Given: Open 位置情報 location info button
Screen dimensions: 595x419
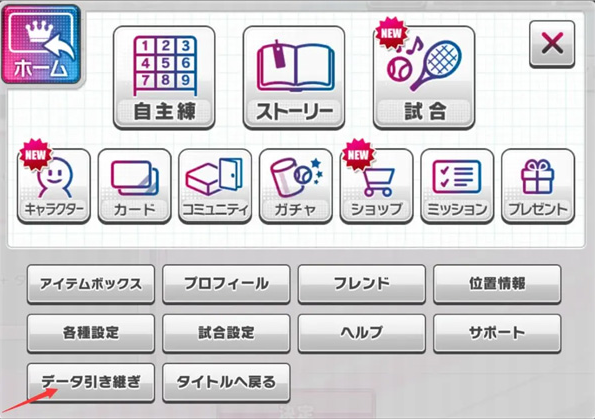Looking at the screenshot, I should pos(497,284).
